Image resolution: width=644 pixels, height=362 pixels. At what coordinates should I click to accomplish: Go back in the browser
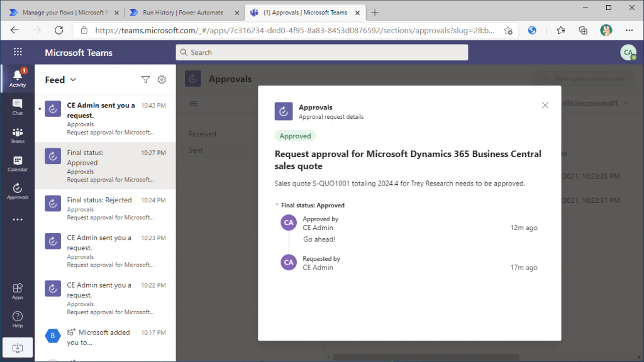point(15,30)
